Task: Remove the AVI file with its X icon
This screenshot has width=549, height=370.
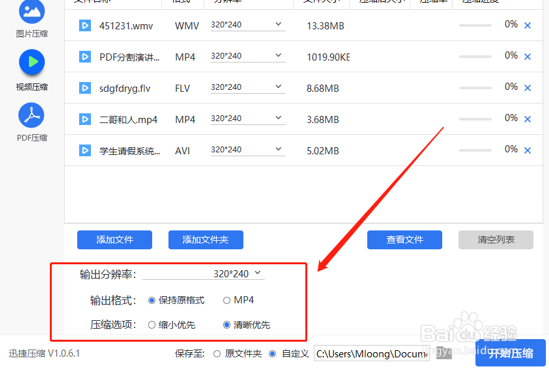Action: pos(527,151)
